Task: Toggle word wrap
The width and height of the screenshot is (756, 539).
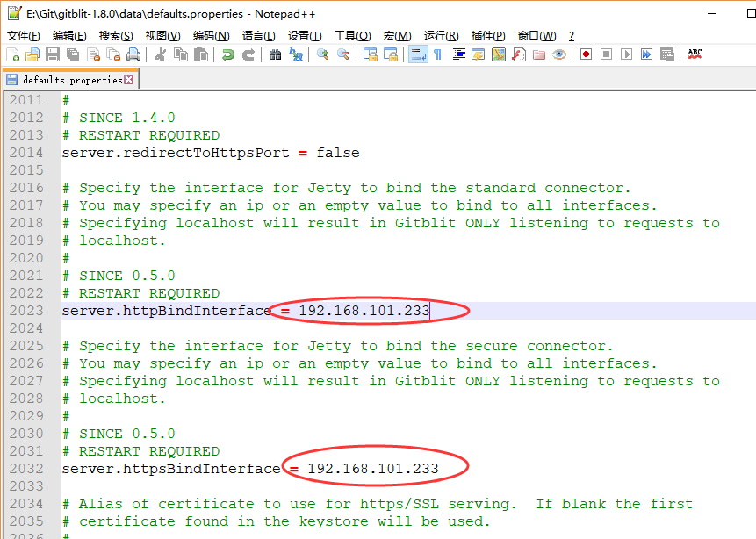Action: (418, 55)
